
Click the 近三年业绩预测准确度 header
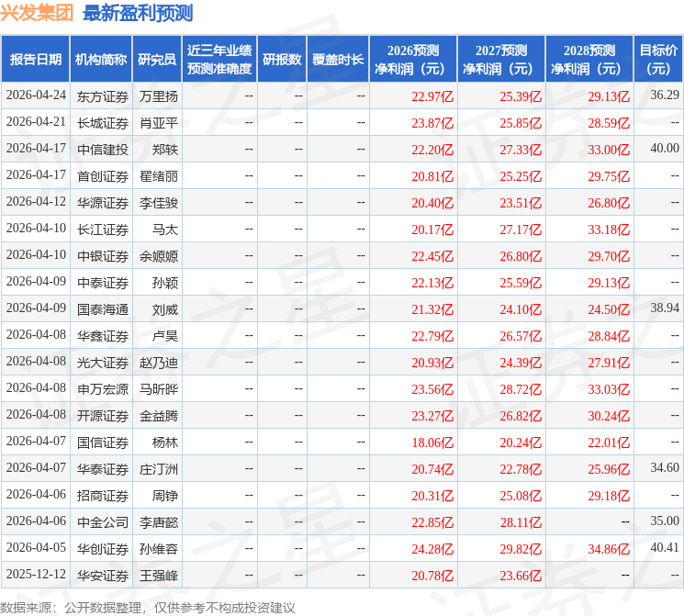click(x=219, y=60)
